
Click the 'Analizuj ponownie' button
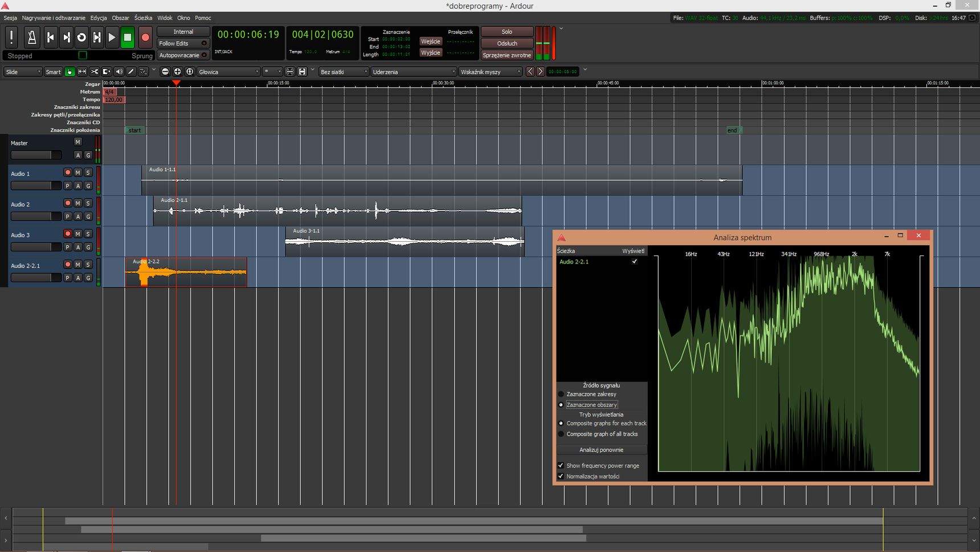point(602,450)
